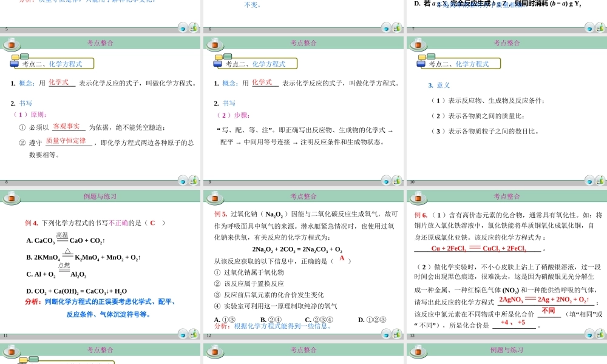Click the green bottle icon on slide 6

(x=397, y=27)
